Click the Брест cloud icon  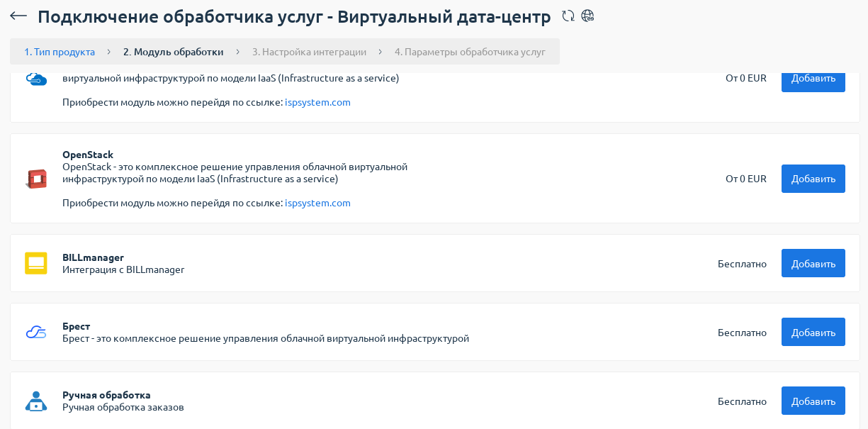pyautogui.click(x=36, y=332)
